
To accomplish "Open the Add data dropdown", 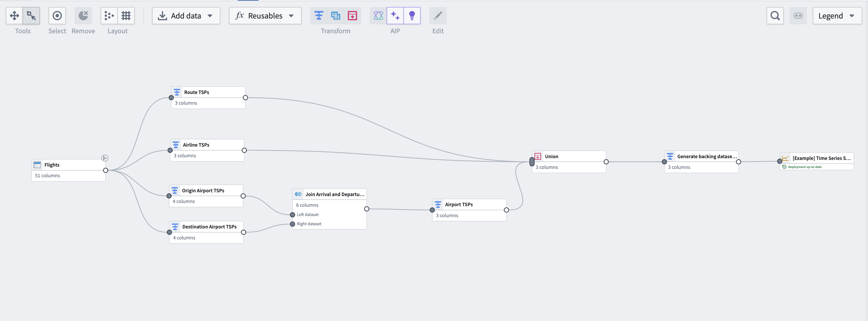I will click(x=186, y=16).
